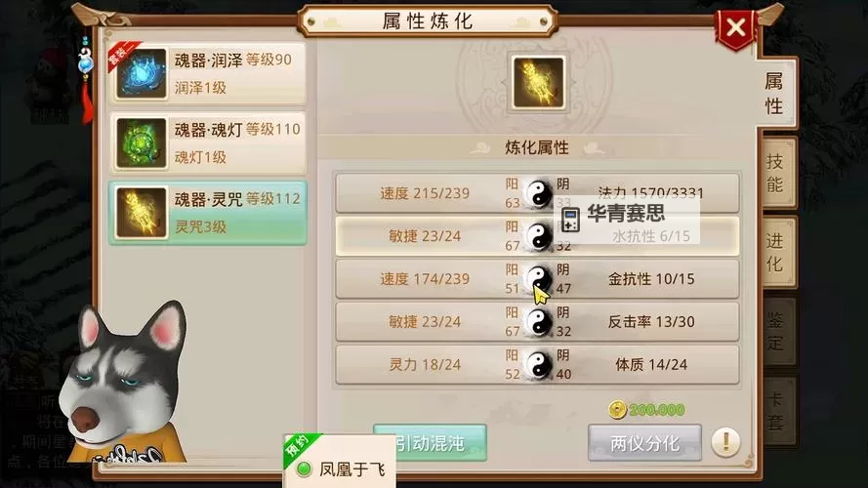Viewport: 868px width, 488px height.
Task: Toggle yin-yang symbol in 反击率 13/30 row
Action: (x=538, y=322)
